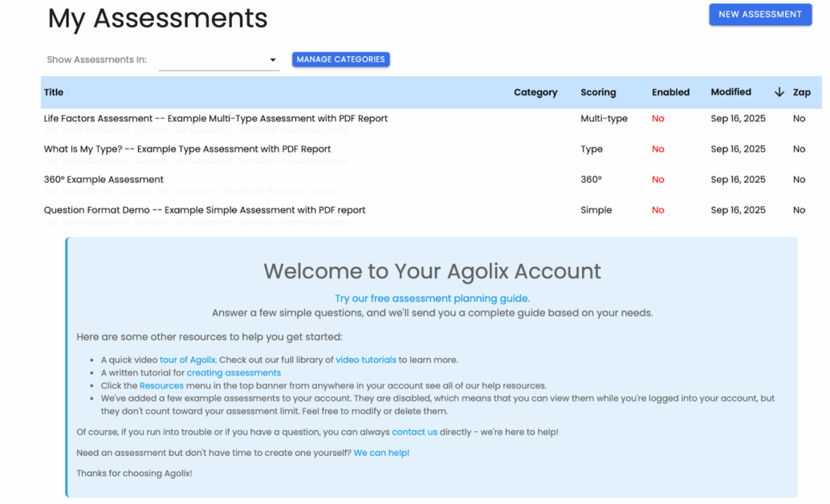The width and height of the screenshot is (830, 504).
Task: Follow the 'tour of Agolix' video link
Action: (x=187, y=360)
